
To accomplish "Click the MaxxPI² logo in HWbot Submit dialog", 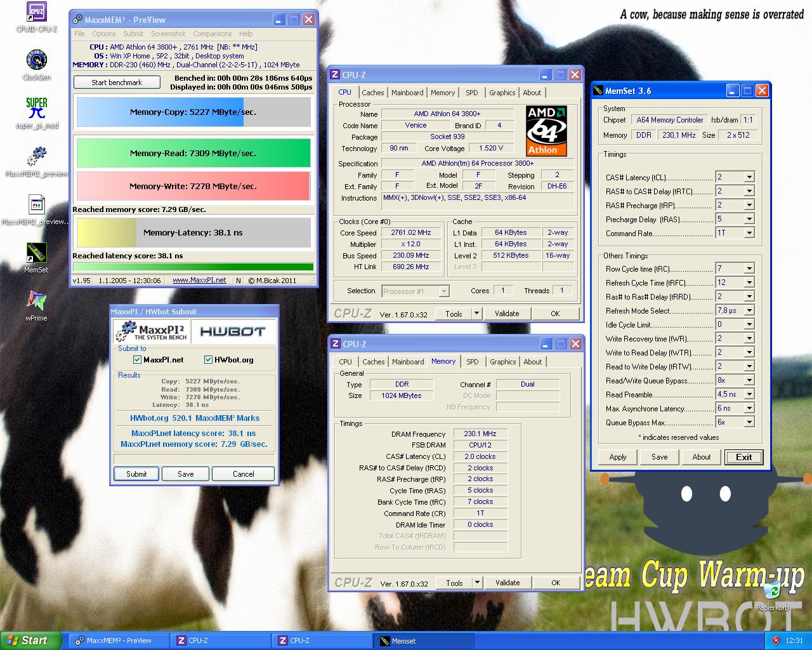I will [x=153, y=331].
